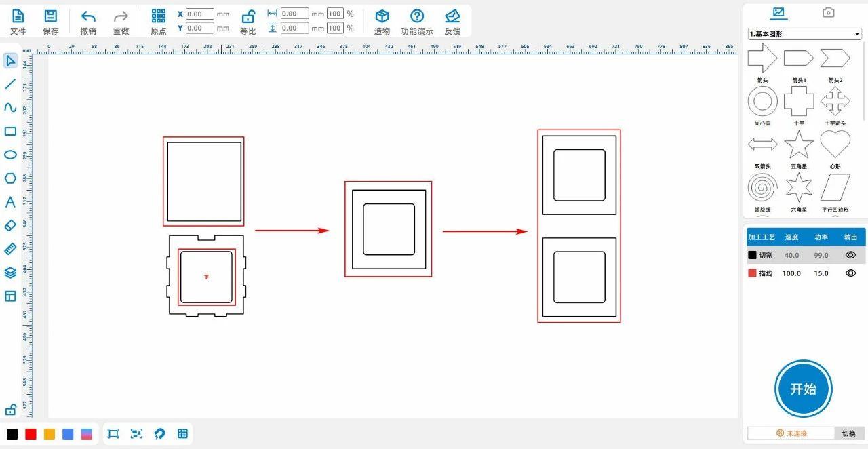Screen dimensions: 868x449
Task: Hide the 切割 cutting layer output
Action: click(850, 255)
